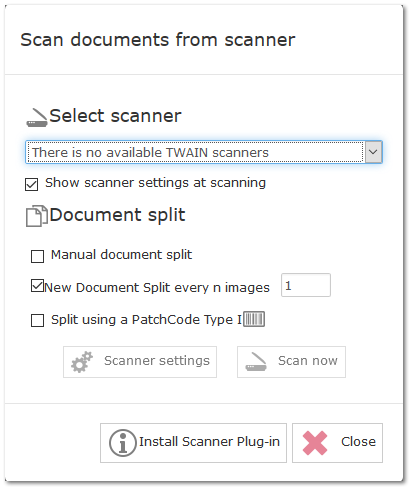Toggle New Document Split every n images

click(37, 286)
